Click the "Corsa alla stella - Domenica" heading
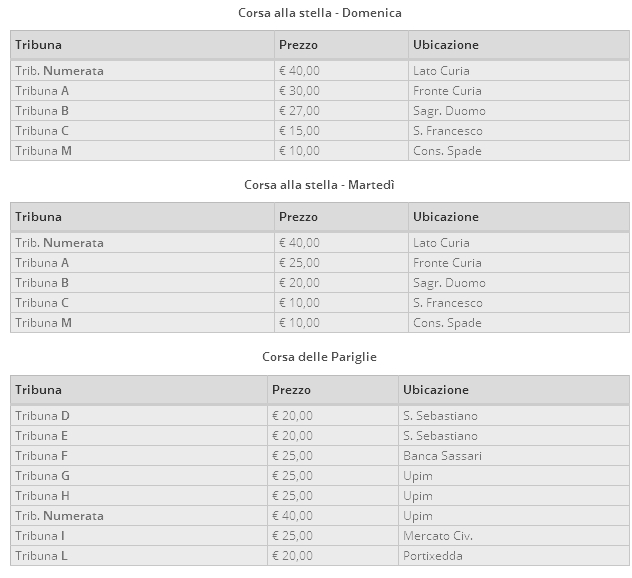Image resolution: width=632 pixels, height=578 pixels. click(320, 13)
